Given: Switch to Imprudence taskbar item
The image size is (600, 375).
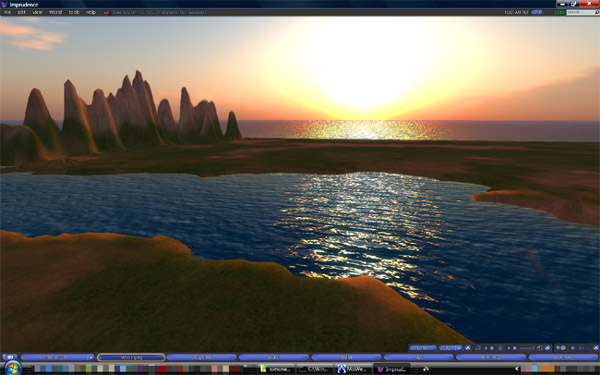Looking at the screenshot, I should click(391, 369).
